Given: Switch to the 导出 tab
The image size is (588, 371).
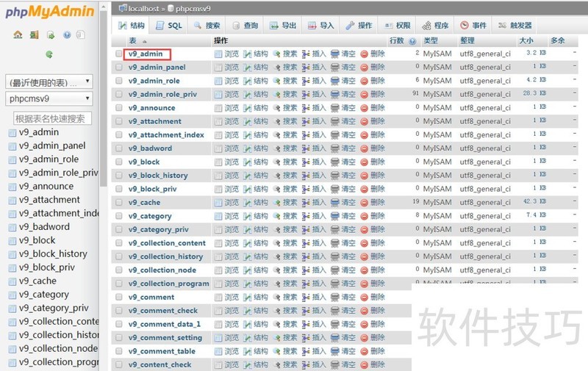Looking at the screenshot, I should (283, 26).
